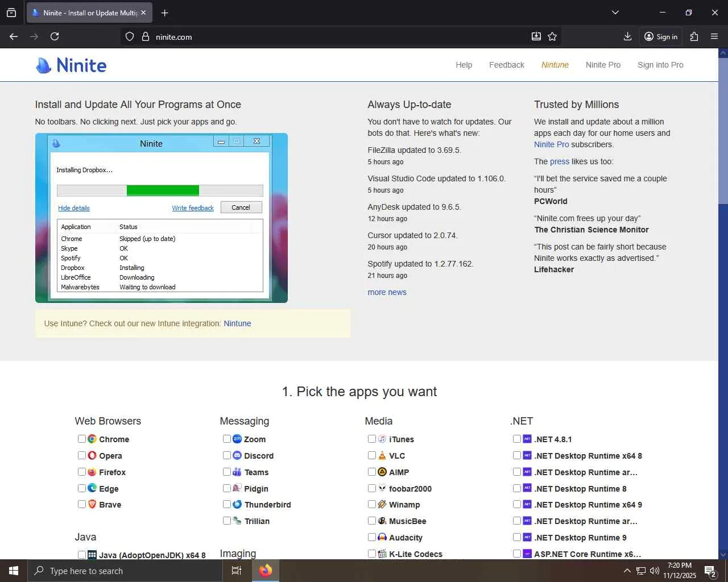Click the tracking protection shield icon
The width and height of the screenshot is (728, 582).
point(130,36)
